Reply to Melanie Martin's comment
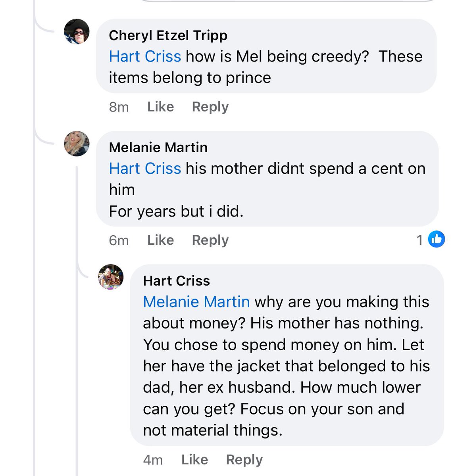Viewport: 454px width, 476px height. 210,240
